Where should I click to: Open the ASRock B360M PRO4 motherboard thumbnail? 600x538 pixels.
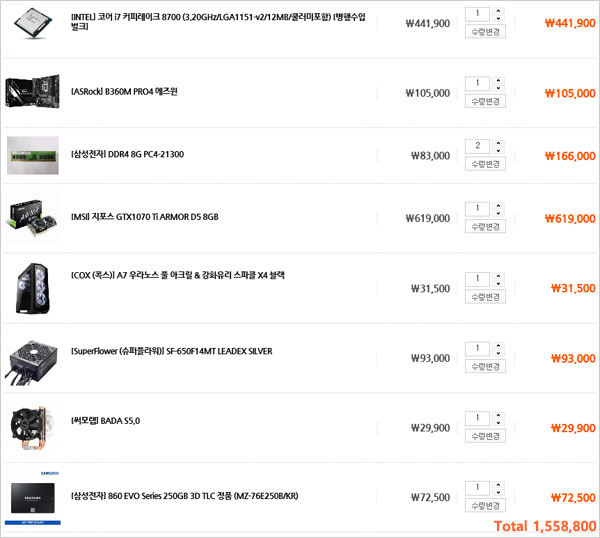click(33, 92)
